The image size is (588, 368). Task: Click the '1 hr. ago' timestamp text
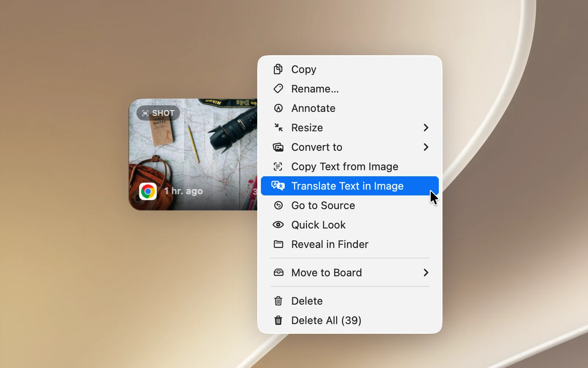pos(183,191)
